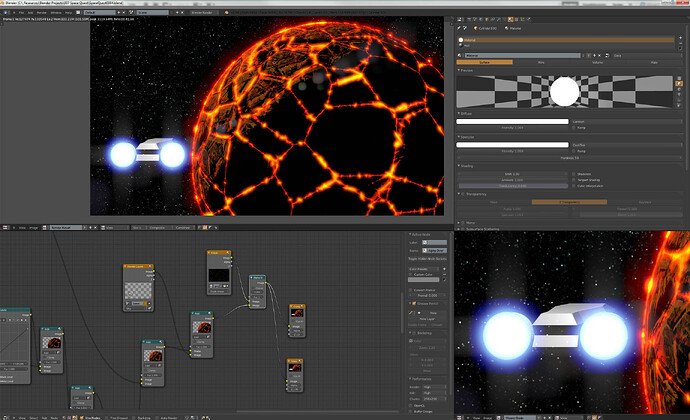Select the highlighted Material properties tab icon
The image size is (690, 420).
[510, 19]
